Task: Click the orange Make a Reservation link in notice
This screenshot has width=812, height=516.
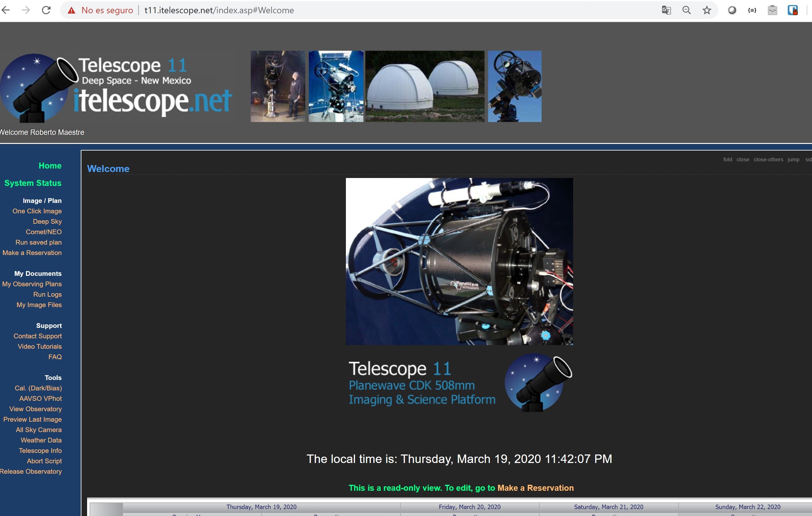Action: [536, 488]
